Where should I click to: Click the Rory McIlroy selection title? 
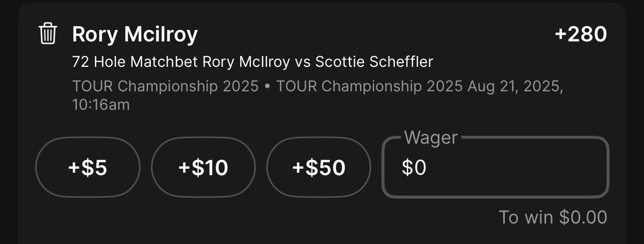(x=135, y=34)
